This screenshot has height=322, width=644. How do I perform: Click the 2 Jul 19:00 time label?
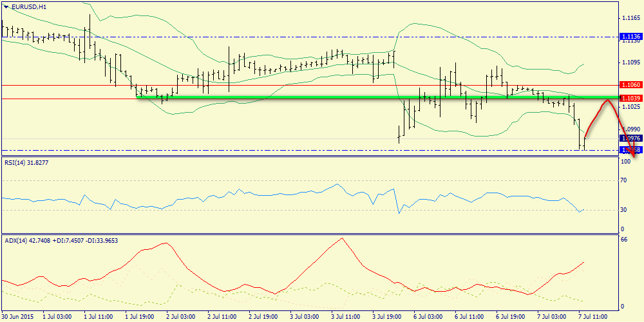(263, 317)
